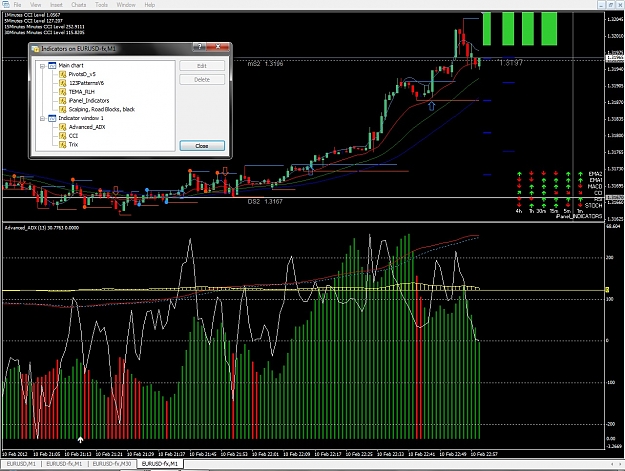Viewport: 625px width, 471px height.
Task: Open the Tools menu
Action: 101,5
